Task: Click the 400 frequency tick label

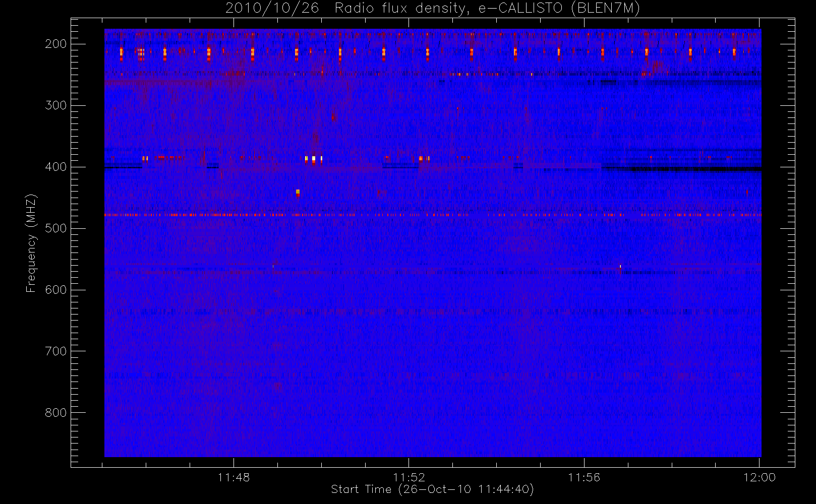Action: click(x=56, y=167)
